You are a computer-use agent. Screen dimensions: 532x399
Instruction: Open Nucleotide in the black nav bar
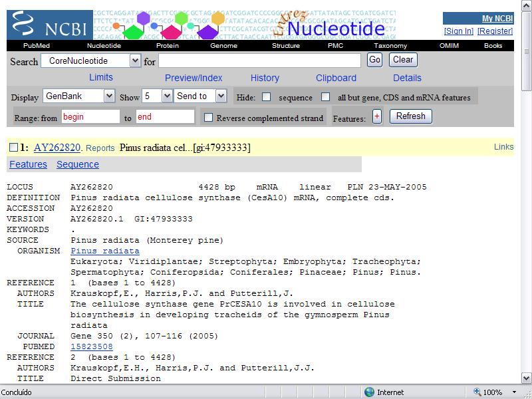pos(104,45)
